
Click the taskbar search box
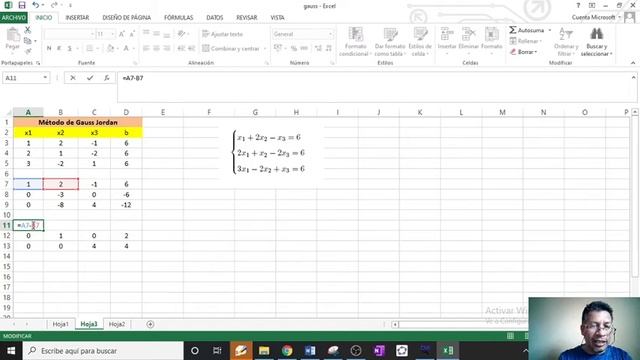[102, 351]
